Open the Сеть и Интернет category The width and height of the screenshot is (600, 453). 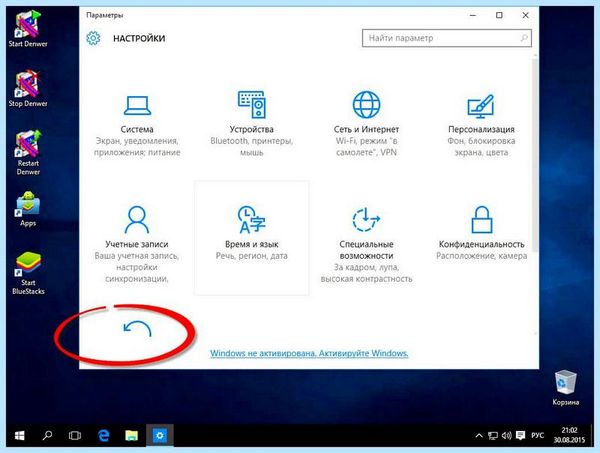[x=366, y=124]
